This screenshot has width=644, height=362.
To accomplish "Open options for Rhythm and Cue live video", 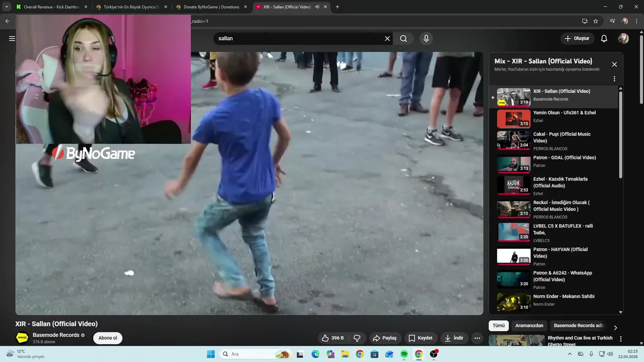I will coord(621,339).
